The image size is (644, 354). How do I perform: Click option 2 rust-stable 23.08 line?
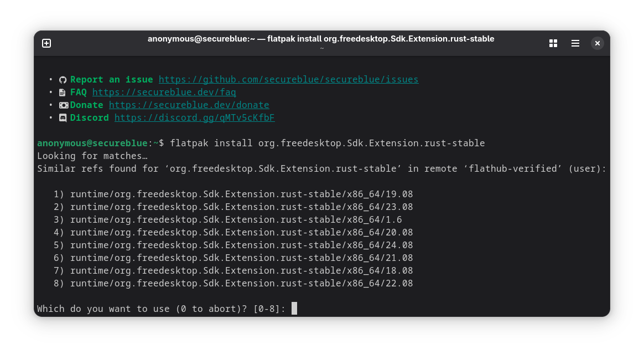pos(233,207)
